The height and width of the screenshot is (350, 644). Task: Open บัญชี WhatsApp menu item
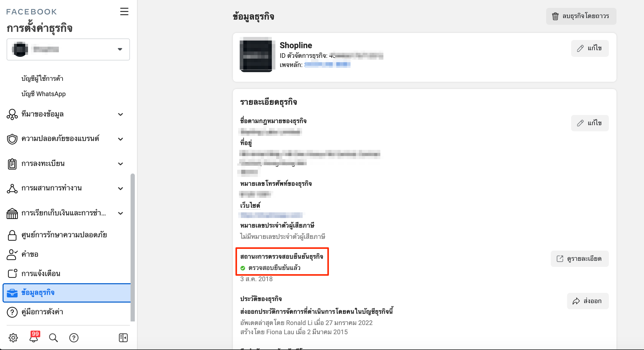point(44,94)
